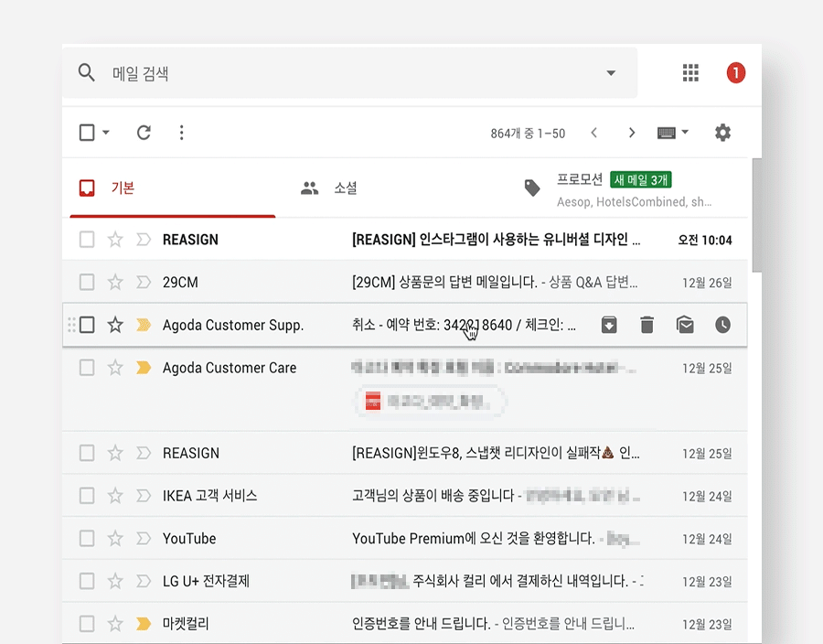Expand input tools dropdown arrow
This screenshot has height=644, width=823.
[685, 133]
